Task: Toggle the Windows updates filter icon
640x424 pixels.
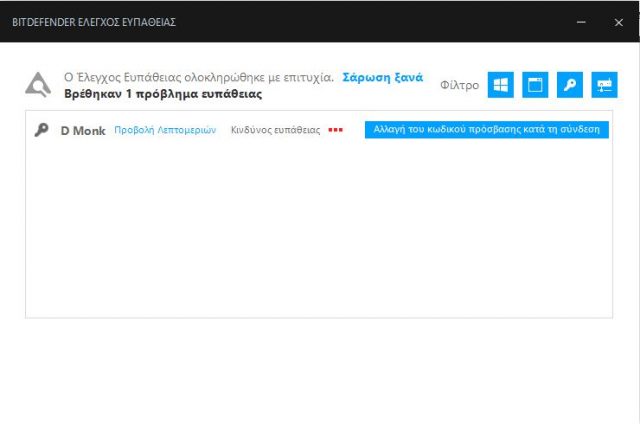Action: (x=500, y=85)
